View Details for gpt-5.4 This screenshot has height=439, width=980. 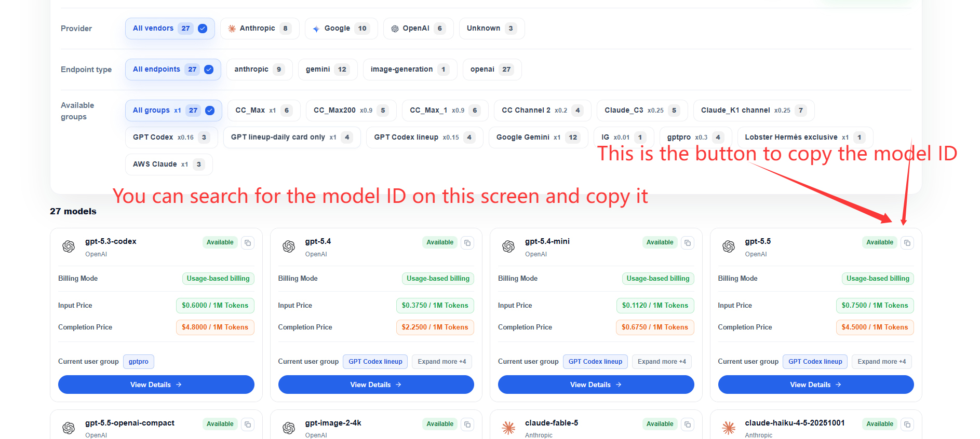point(376,385)
